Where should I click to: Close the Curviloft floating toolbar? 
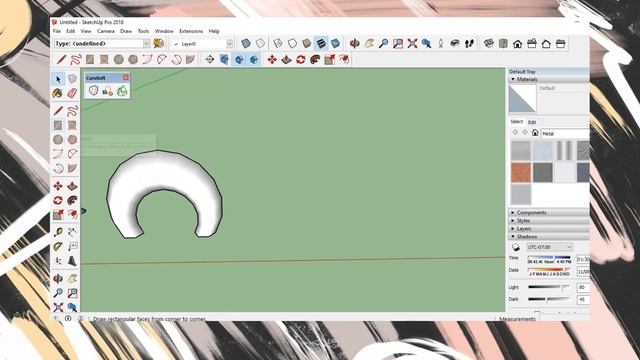point(126,78)
